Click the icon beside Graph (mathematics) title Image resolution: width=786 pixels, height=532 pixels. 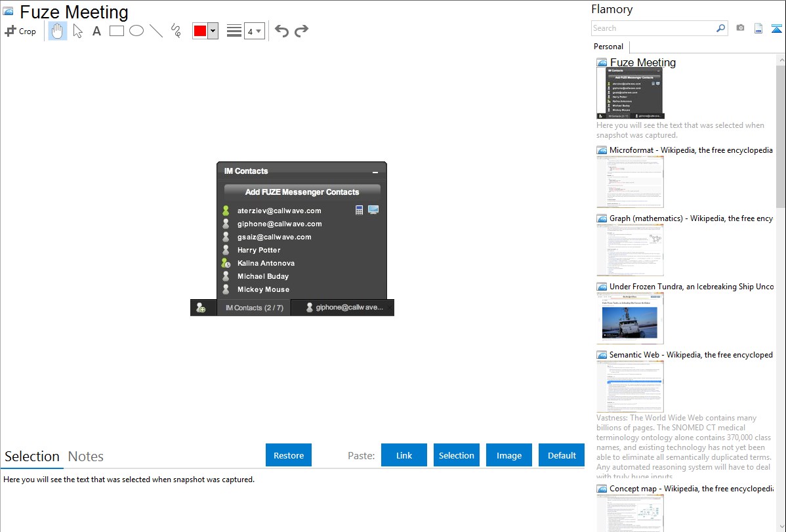point(602,218)
